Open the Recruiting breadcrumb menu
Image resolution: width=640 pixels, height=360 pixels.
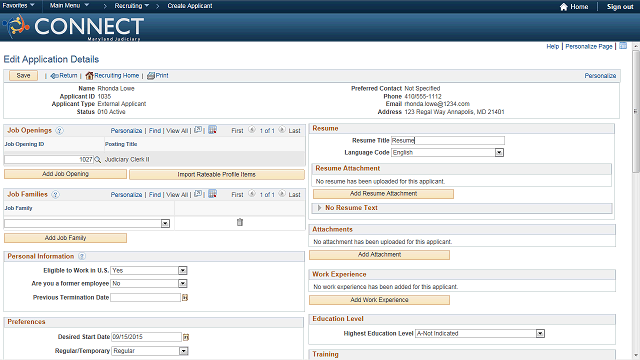click(x=131, y=6)
